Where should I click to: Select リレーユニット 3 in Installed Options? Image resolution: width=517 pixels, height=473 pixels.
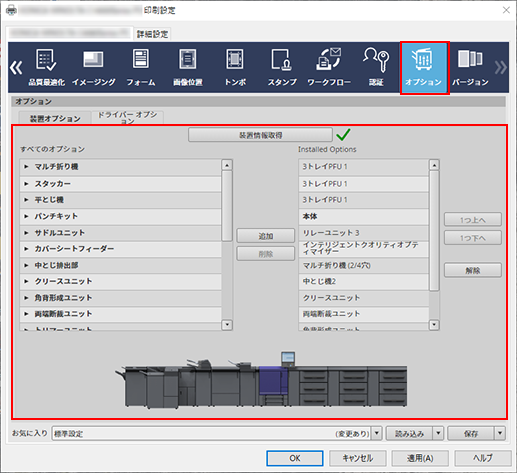point(363,233)
